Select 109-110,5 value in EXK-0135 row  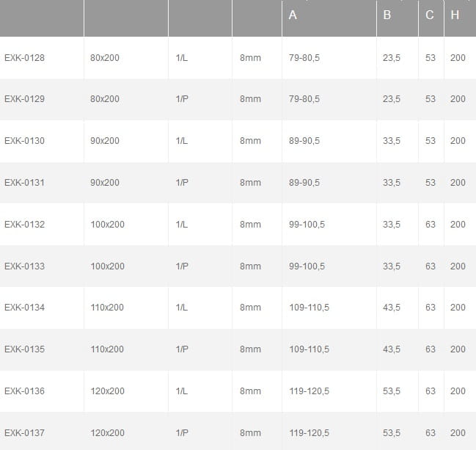click(309, 349)
